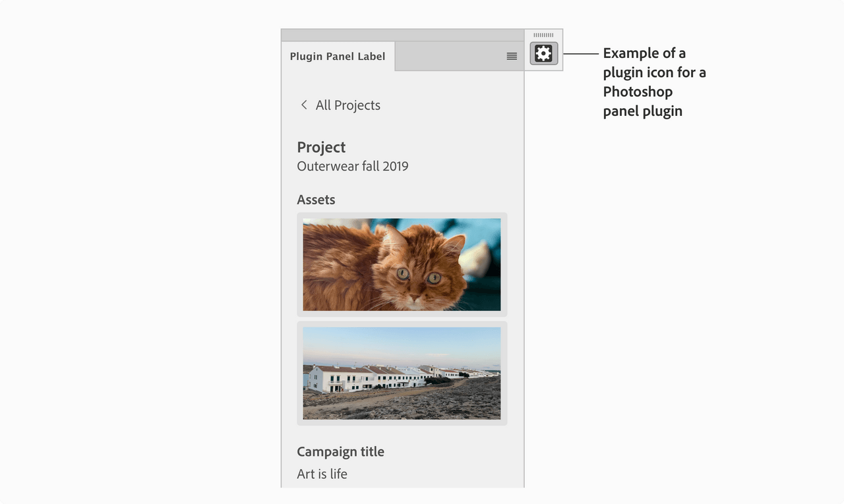Click the plugin icon the annotation points to

[543, 53]
